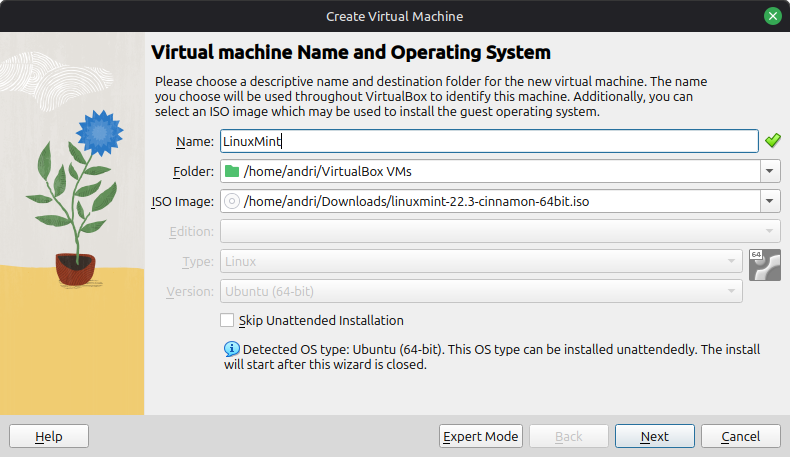Select the Folder path /home/andri/VirtualBox VMs

[327, 171]
